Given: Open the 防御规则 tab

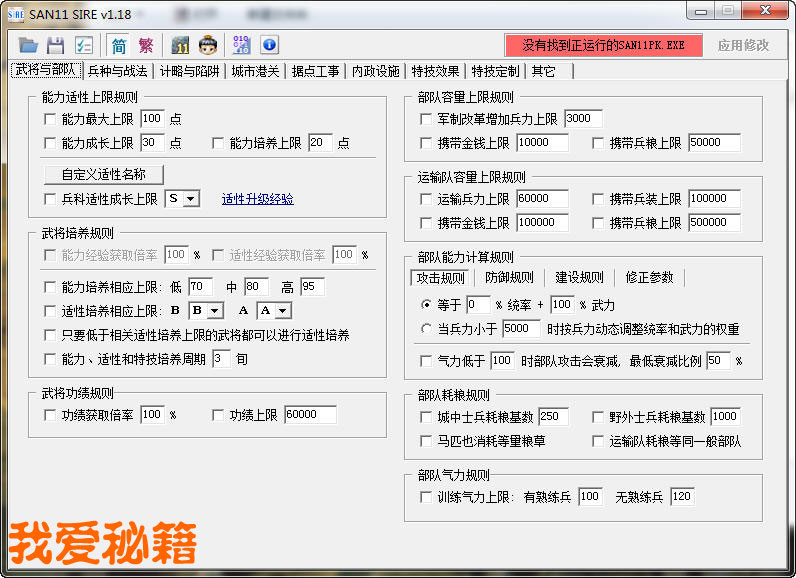Looking at the screenshot, I should 509,277.
